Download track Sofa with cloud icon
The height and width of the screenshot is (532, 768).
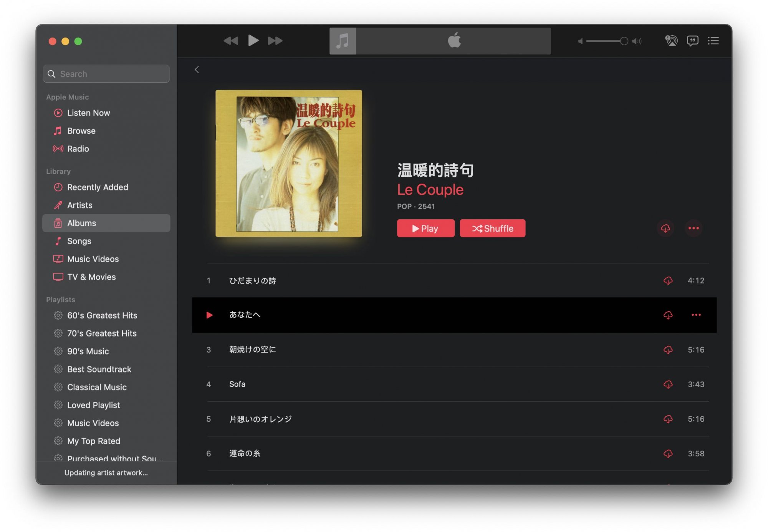tap(668, 384)
